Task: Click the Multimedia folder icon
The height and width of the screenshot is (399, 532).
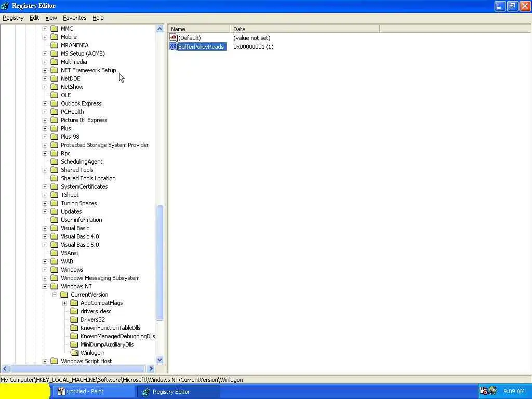Action: click(54, 62)
